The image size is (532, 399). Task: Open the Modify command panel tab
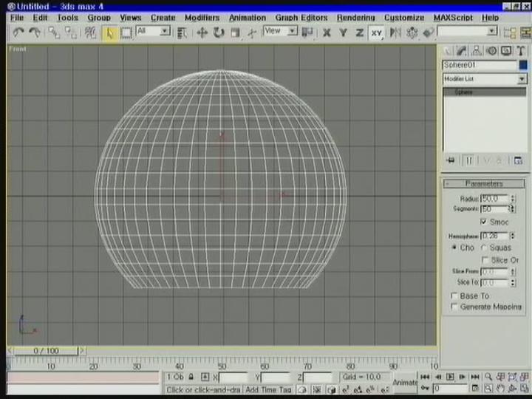[461, 51]
